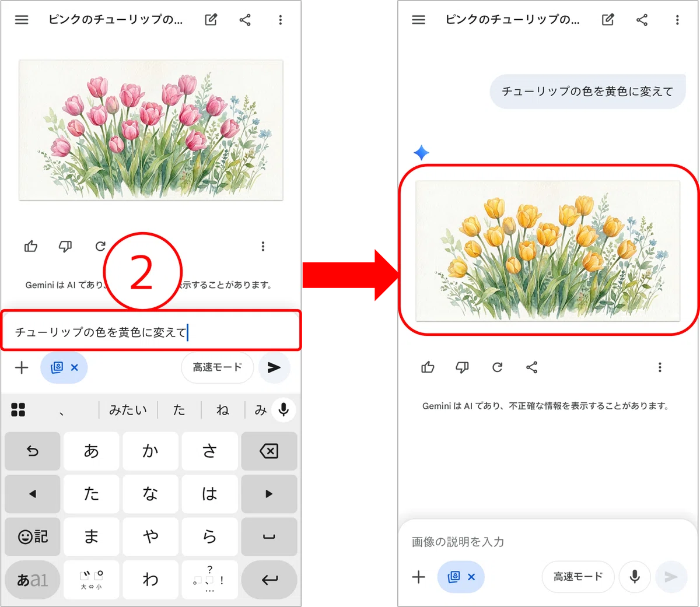Give thumbs down to pink tulip image
Image resolution: width=700 pixels, height=607 pixels.
click(x=65, y=247)
